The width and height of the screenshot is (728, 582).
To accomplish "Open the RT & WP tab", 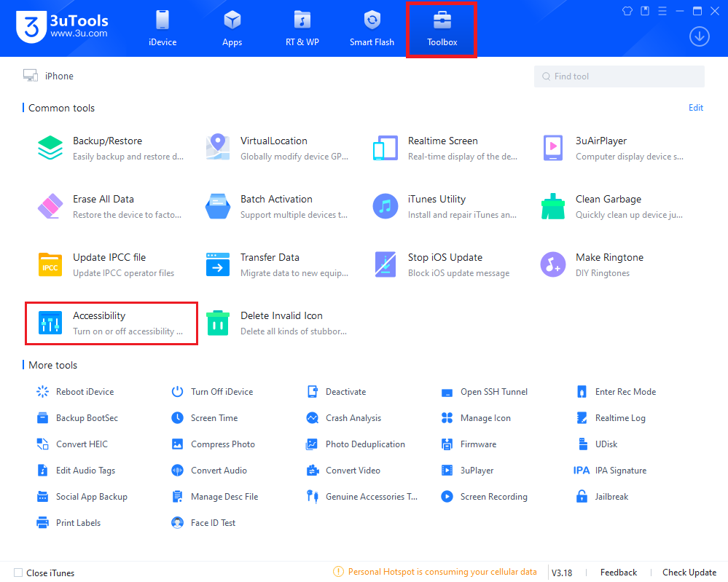I will [302, 29].
